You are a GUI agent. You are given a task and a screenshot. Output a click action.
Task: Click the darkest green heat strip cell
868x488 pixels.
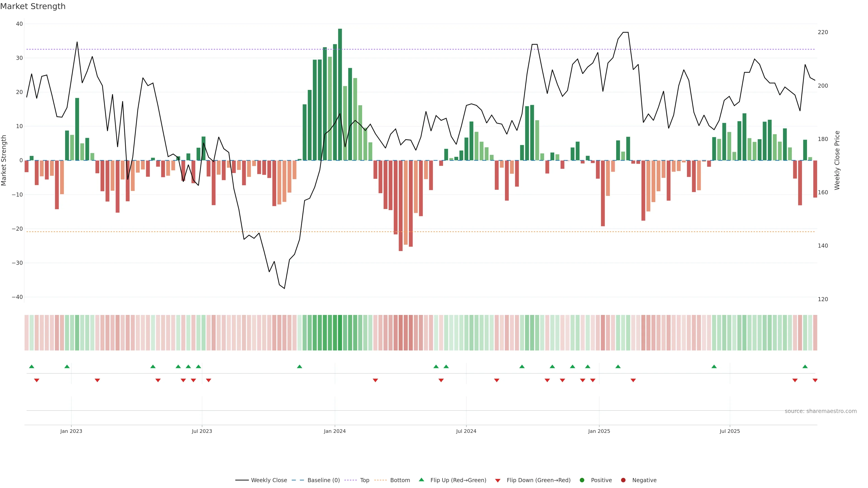pos(340,332)
